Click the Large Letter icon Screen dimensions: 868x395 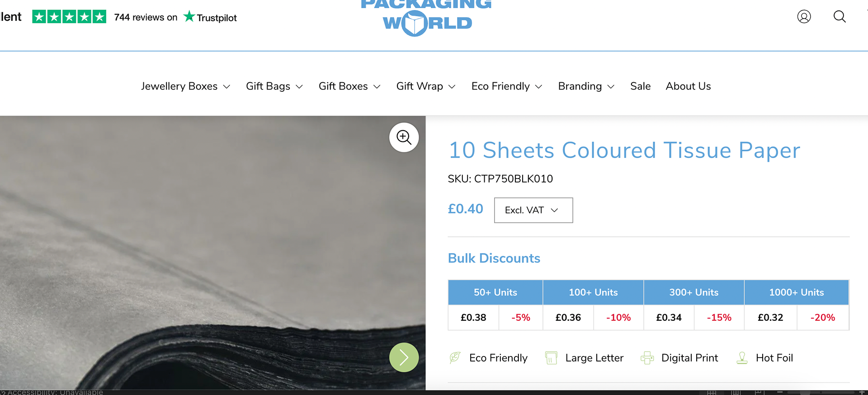[x=551, y=357]
